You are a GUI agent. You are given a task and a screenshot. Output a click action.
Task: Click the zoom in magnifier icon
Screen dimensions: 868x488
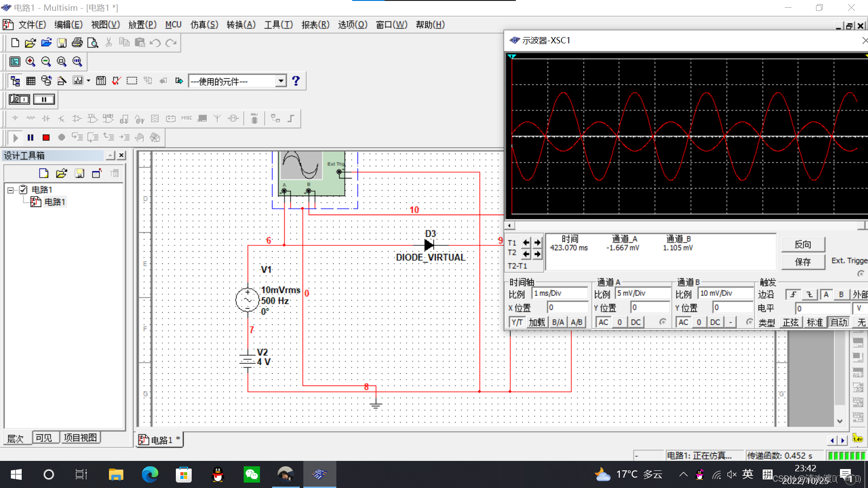[x=30, y=61]
